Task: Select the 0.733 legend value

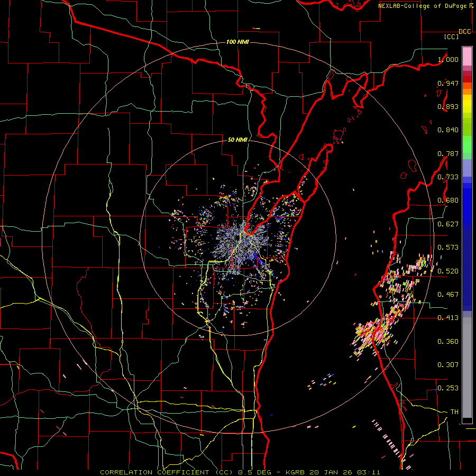Action: click(x=448, y=177)
